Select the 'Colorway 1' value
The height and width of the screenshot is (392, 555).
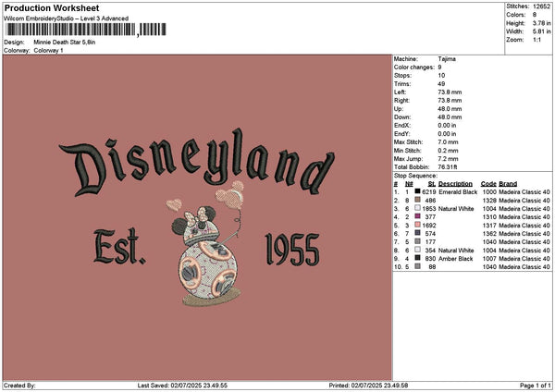coord(48,51)
